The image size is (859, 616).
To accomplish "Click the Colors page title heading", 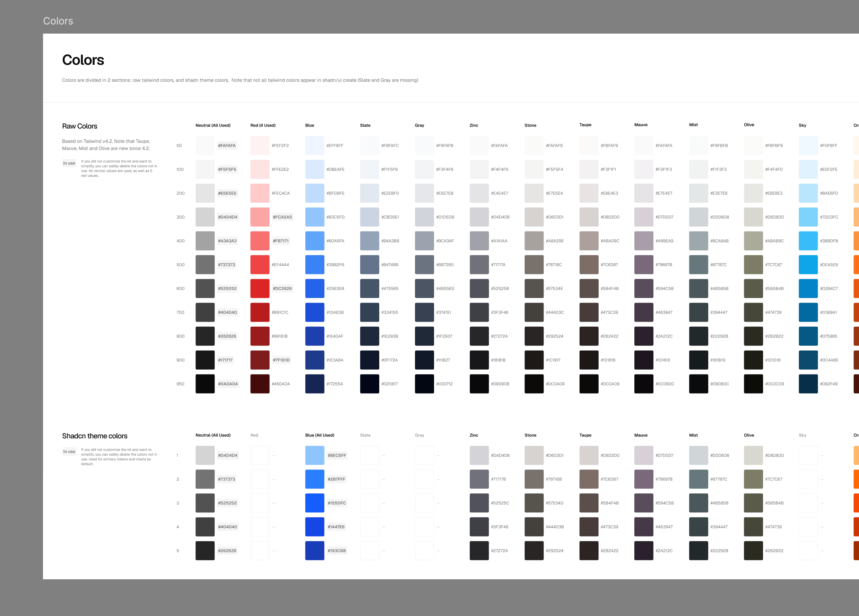I will [x=83, y=60].
